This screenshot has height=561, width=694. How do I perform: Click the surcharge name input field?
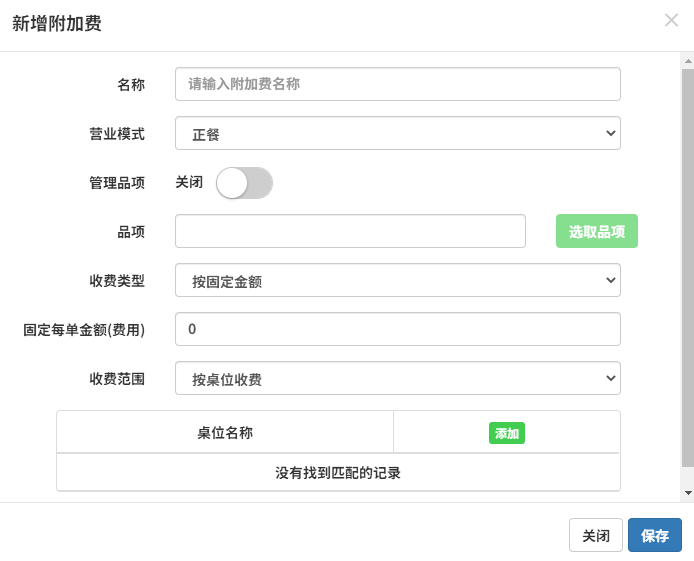(x=397, y=84)
